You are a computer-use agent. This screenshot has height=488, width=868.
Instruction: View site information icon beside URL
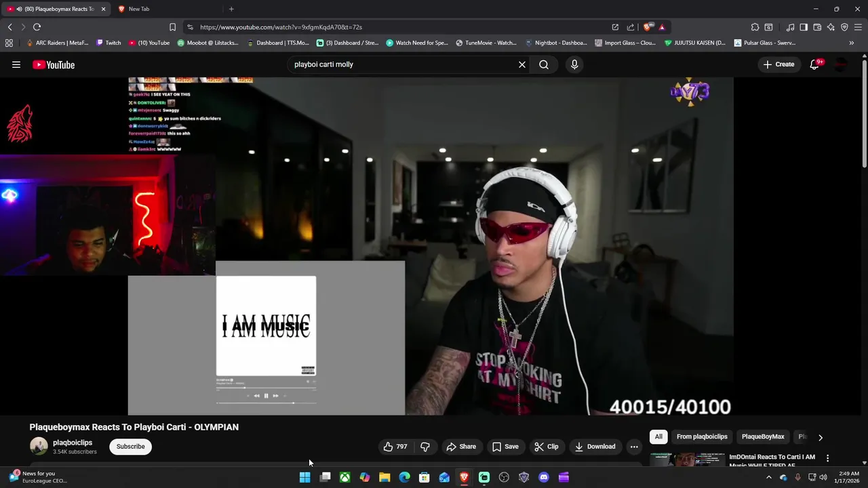click(x=190, y=27)
